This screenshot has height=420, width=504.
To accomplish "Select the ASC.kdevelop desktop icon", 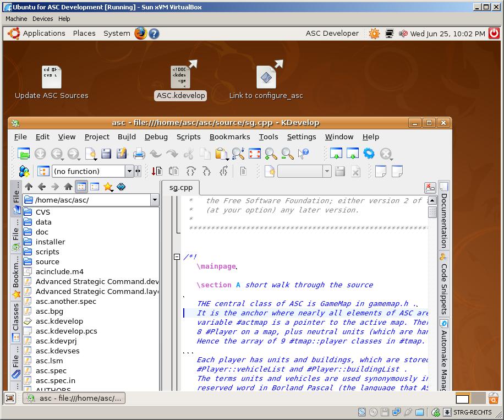I will coord(180,81).
